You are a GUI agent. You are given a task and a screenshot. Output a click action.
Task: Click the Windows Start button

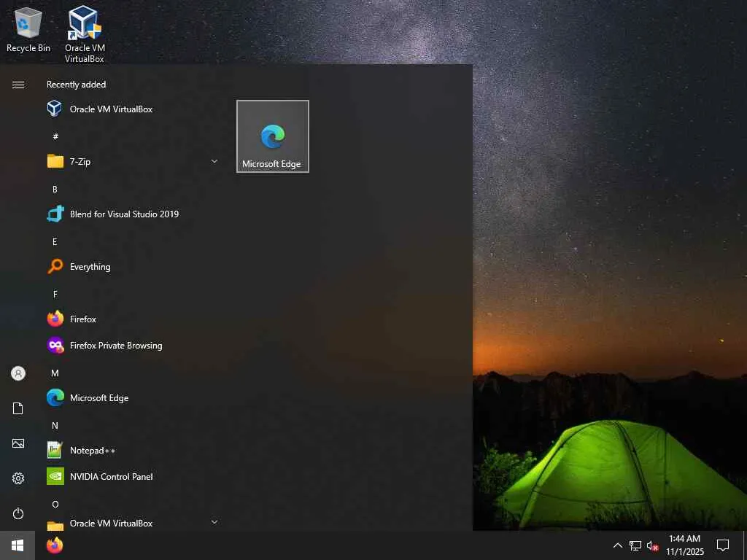coord(18,545)
